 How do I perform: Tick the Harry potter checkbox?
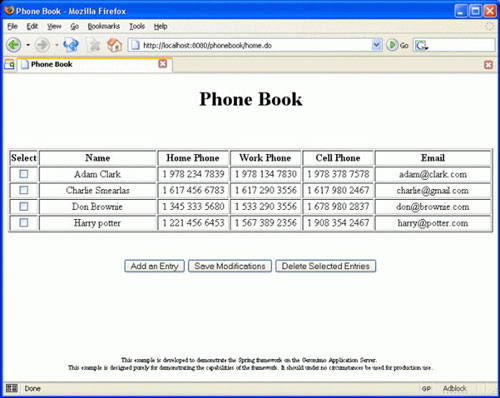24,222
